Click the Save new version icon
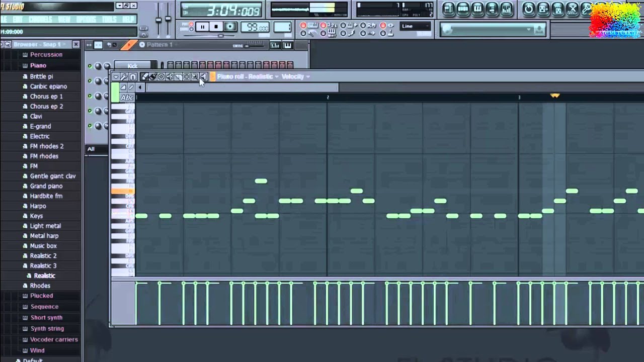The image size is (644, 362). click(543, 9)
